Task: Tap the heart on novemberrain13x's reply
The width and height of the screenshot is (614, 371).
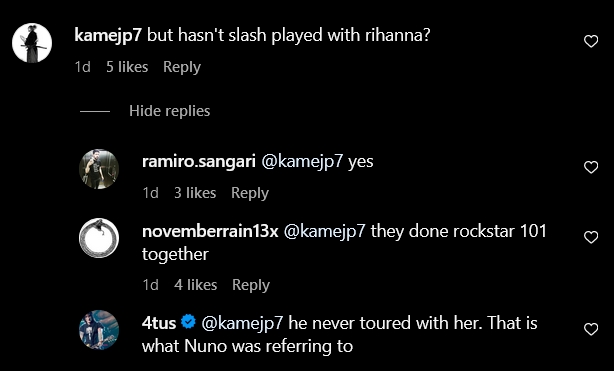Action: 591,237
